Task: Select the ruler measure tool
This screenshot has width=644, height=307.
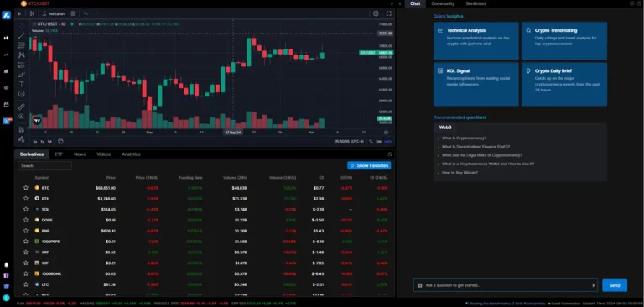Action: click(x=22, y=107)
